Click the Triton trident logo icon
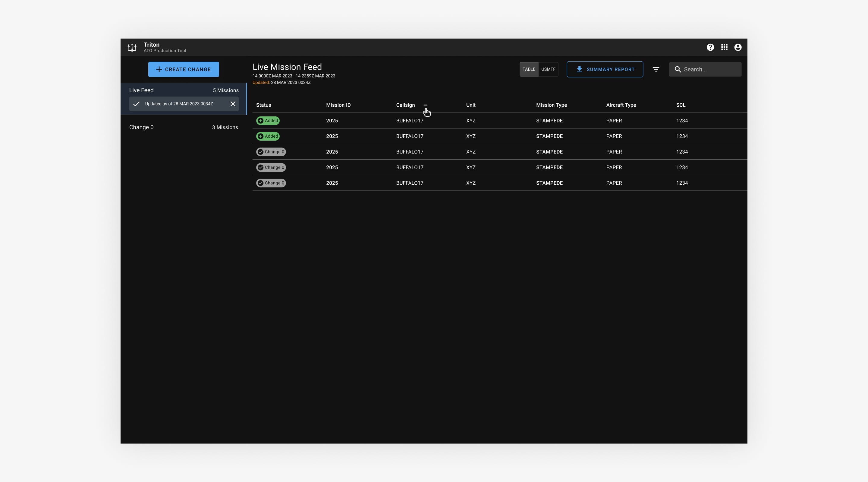 (132, 48)
